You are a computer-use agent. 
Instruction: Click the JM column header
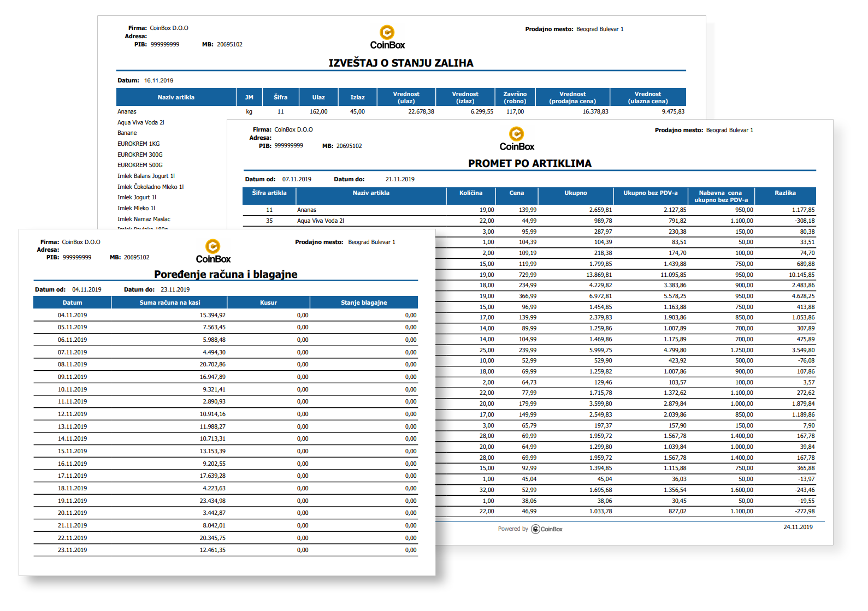[249, 97]
